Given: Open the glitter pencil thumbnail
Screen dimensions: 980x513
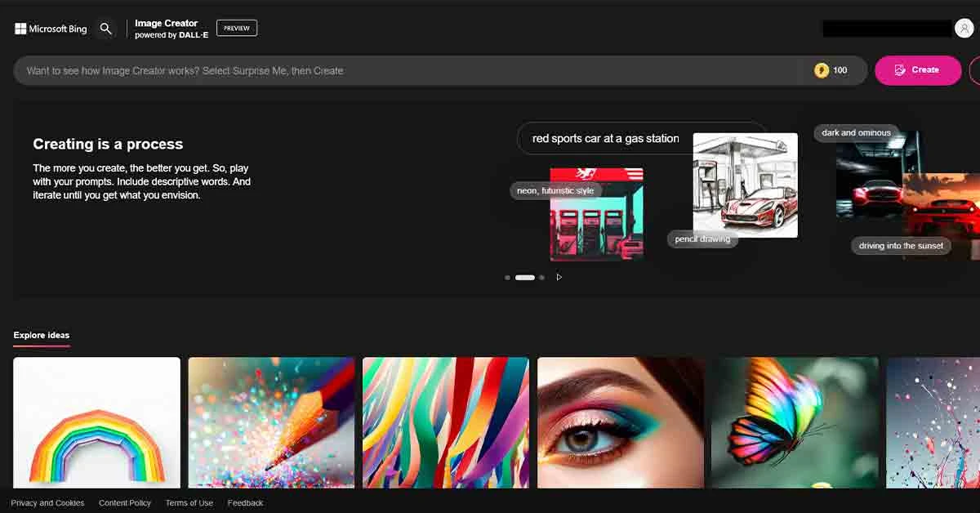Looking at the screenshot, I should [271, 422].
